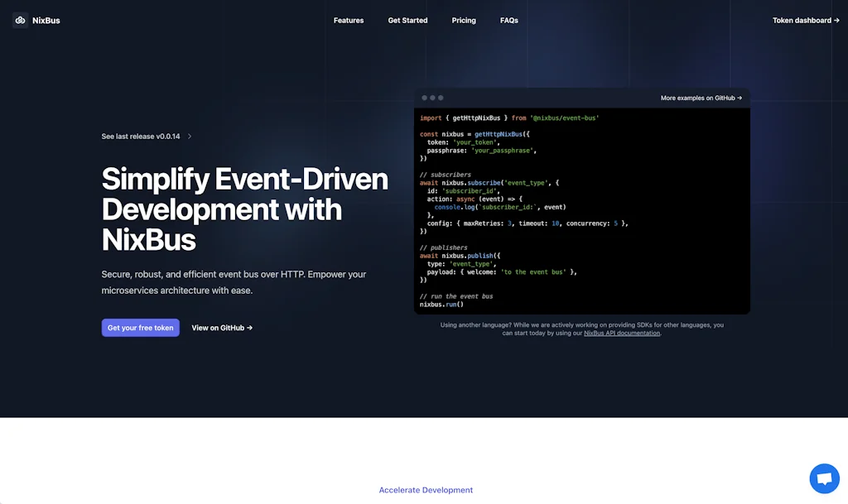
Task: Click the middle window dot on code editor
Action: coord(432,97)
